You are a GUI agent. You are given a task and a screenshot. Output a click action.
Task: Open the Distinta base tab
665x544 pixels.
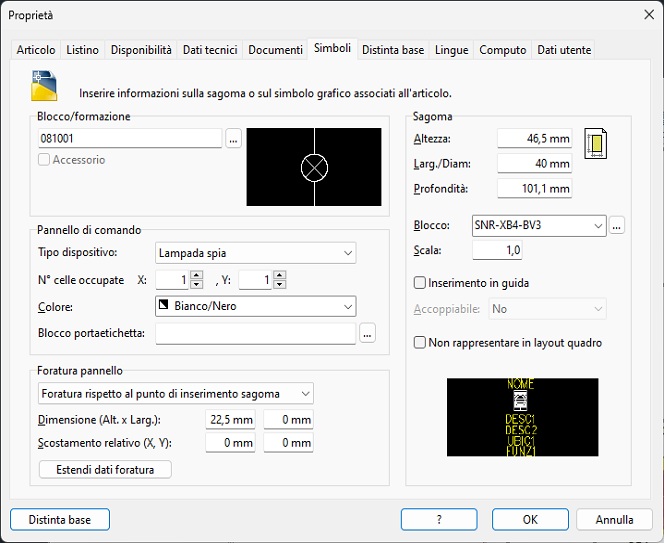(393, 50)
